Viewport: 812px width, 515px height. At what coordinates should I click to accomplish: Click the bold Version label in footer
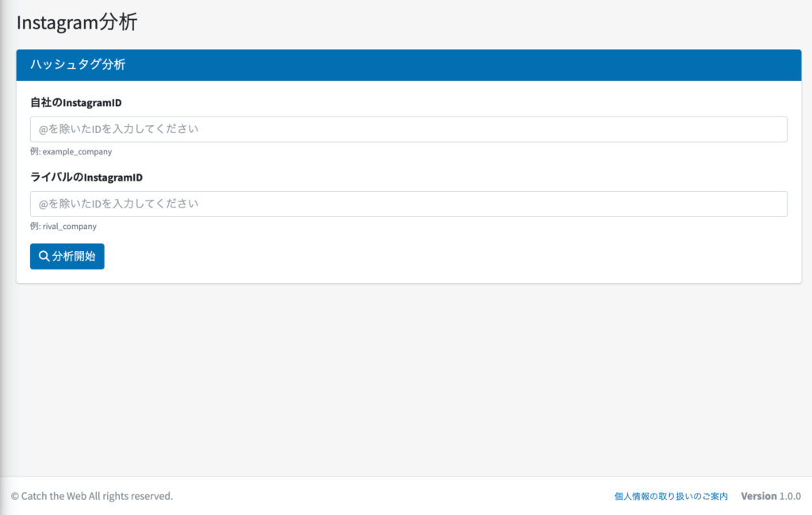point(758,496)
